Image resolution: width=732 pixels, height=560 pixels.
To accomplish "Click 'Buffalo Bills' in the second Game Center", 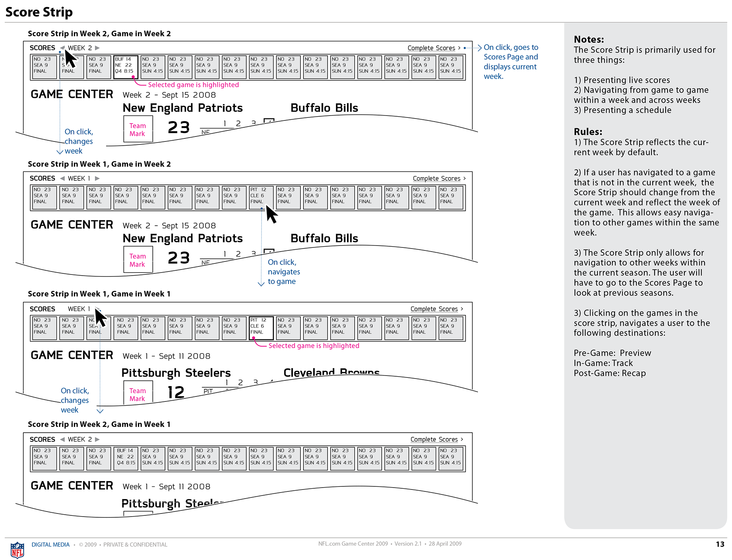I will point(324,238).
